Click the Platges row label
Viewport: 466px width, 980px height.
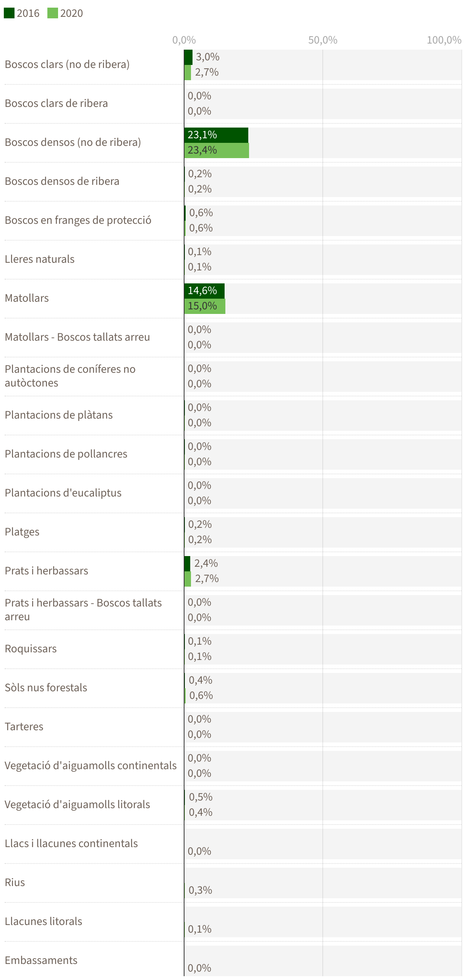click(x=22, y=532)
